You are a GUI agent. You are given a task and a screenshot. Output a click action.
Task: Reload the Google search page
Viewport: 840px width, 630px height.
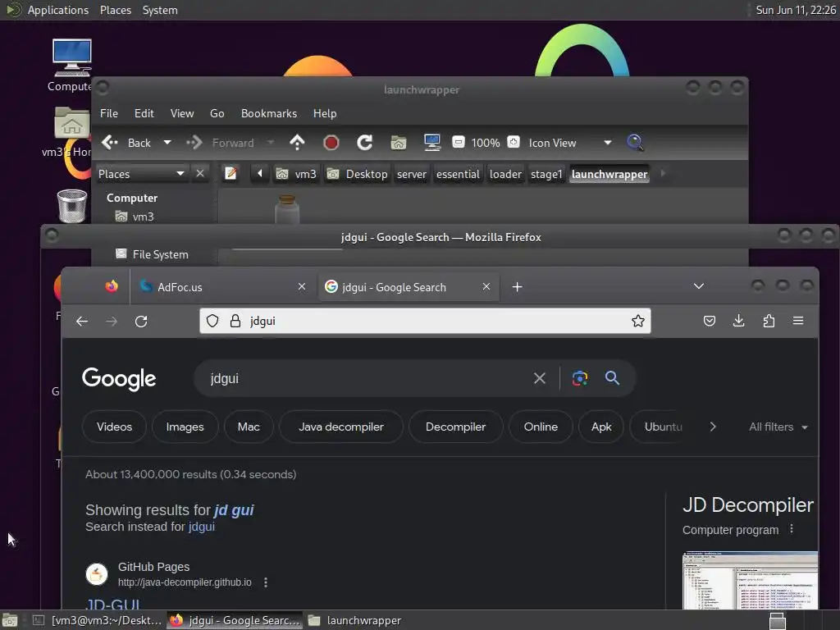(x=141, y=322)
